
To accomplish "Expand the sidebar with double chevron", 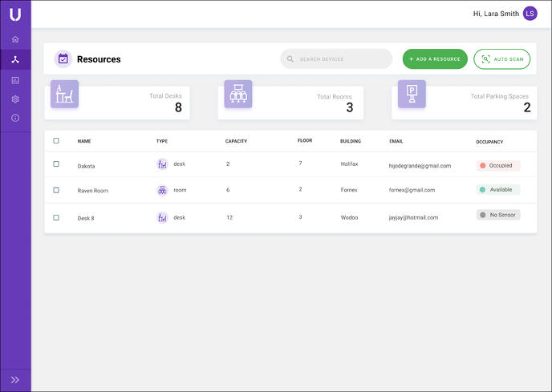I will tap(15, 380).
